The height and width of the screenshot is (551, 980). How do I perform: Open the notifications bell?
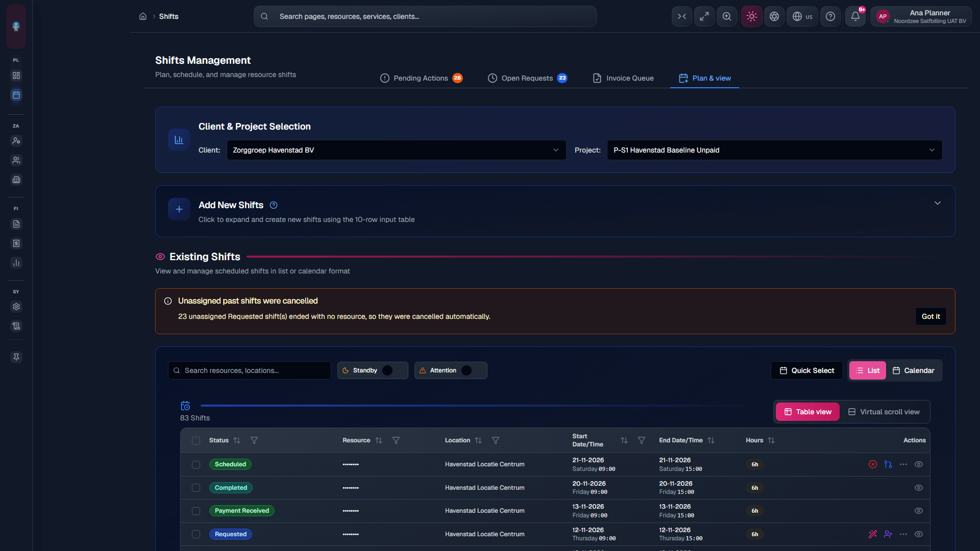pos(855,16)
